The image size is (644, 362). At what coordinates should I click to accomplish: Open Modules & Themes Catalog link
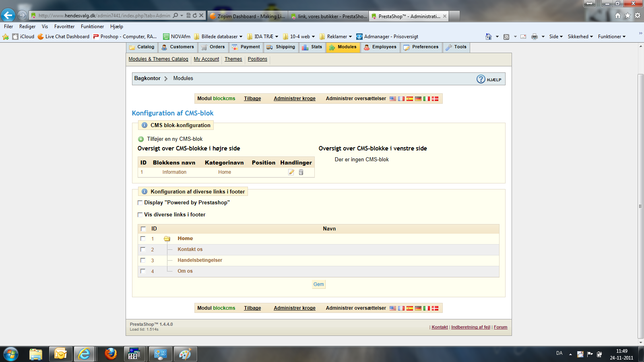158,59
